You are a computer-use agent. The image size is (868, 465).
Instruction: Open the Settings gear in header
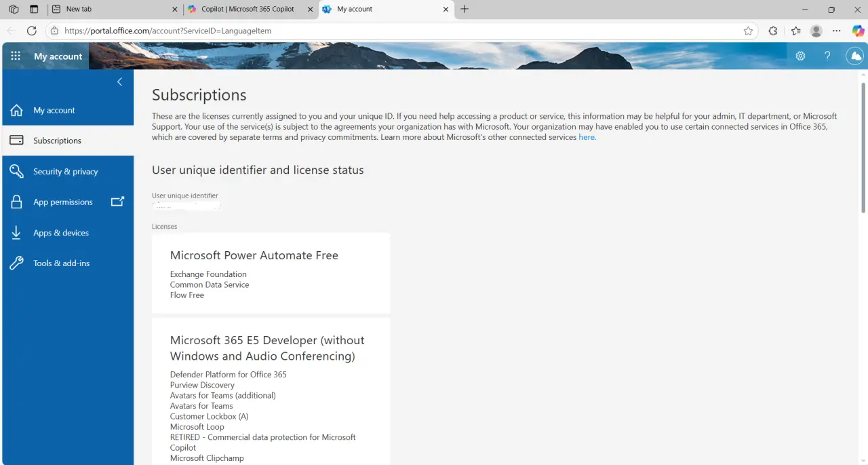tap(800, 56)
